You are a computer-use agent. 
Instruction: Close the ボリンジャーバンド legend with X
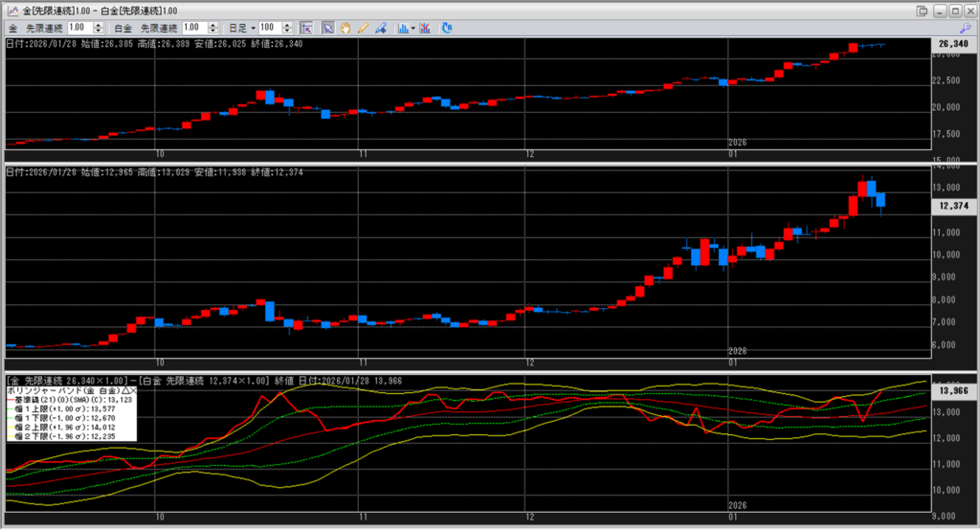132,390
